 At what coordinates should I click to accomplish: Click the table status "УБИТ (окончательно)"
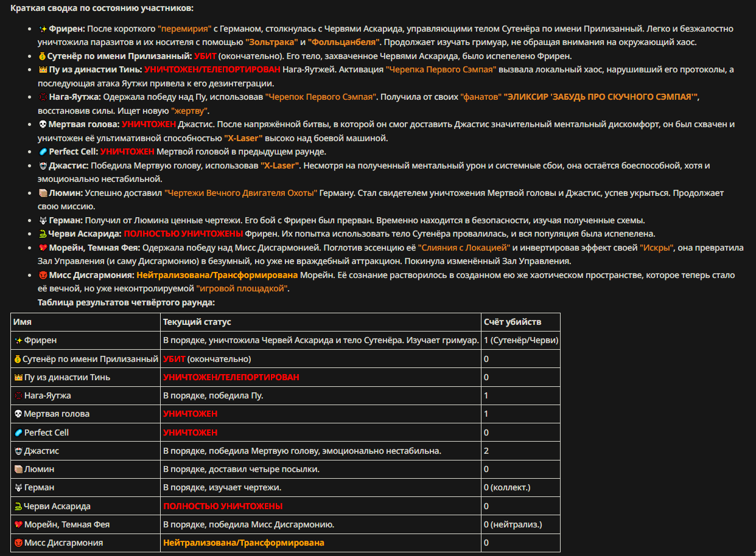pos(207,360)
